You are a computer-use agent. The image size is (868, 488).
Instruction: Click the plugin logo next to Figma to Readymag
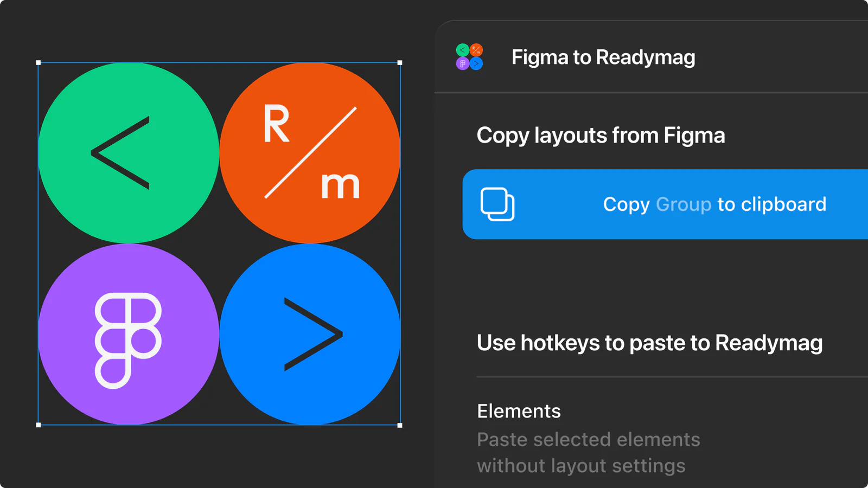tap(469, 57)
